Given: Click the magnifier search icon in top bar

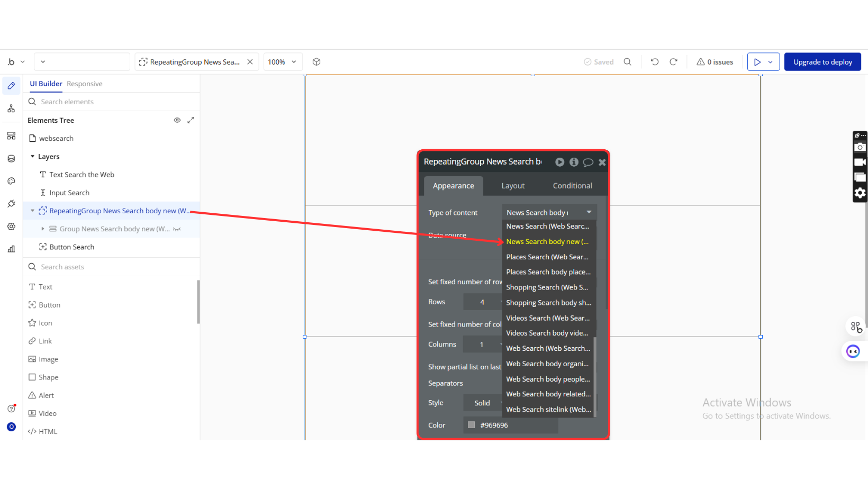Looking at the screenshot, I should pos(627,62).
